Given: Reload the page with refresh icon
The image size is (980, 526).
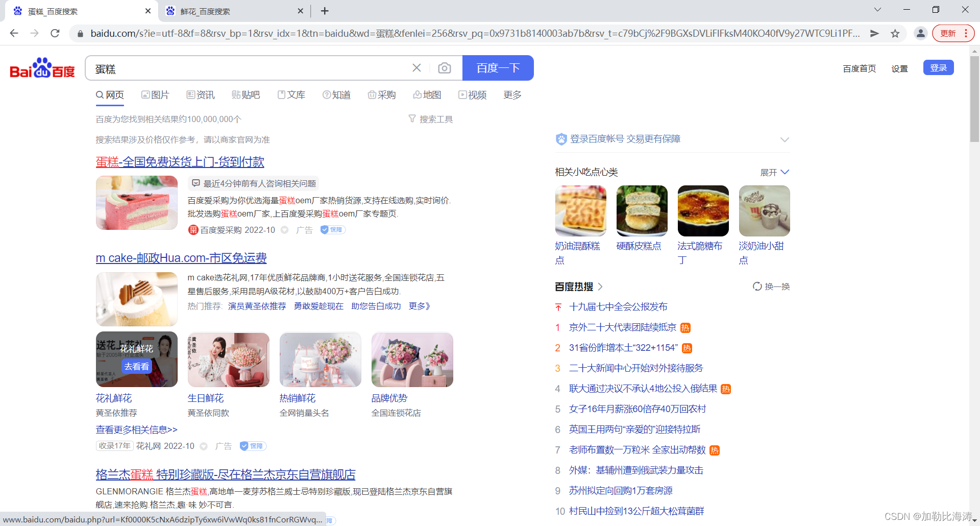Looking at the screenshot, I should tap(55, 33).
